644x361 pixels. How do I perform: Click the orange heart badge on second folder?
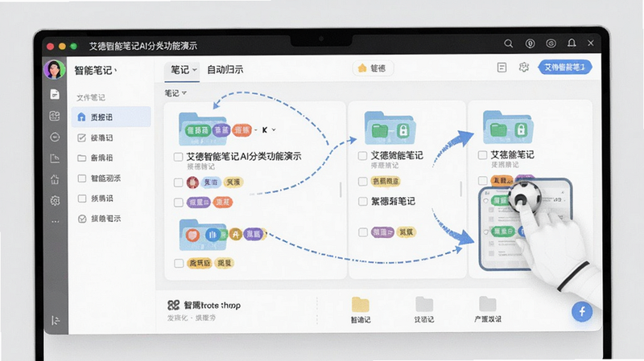[x=192, y=235]
